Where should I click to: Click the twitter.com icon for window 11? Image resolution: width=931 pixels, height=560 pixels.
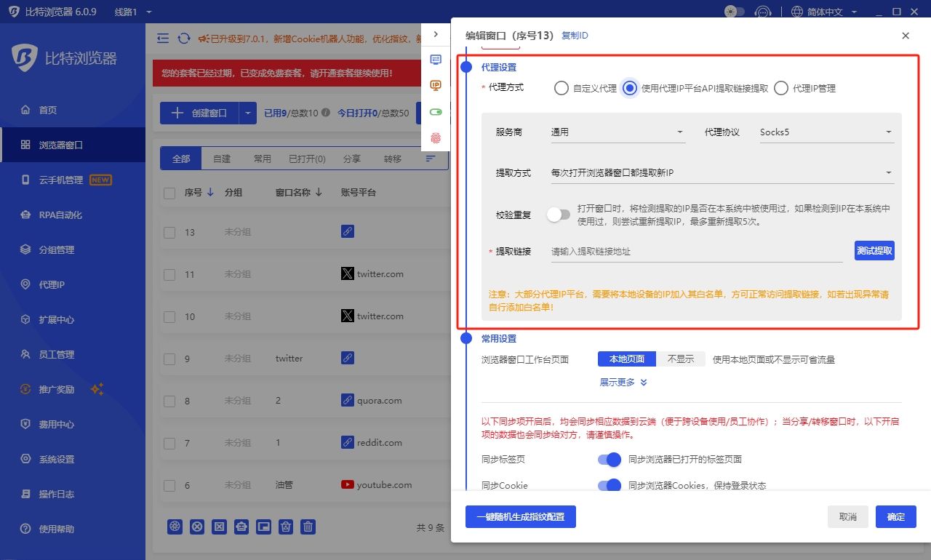[348, 273]
